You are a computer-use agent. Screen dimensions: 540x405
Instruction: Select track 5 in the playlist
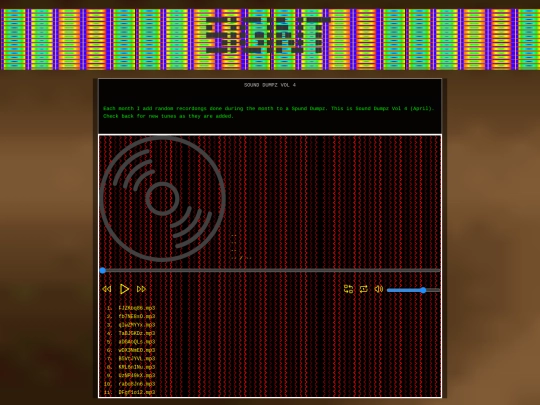tap(137, 342)
